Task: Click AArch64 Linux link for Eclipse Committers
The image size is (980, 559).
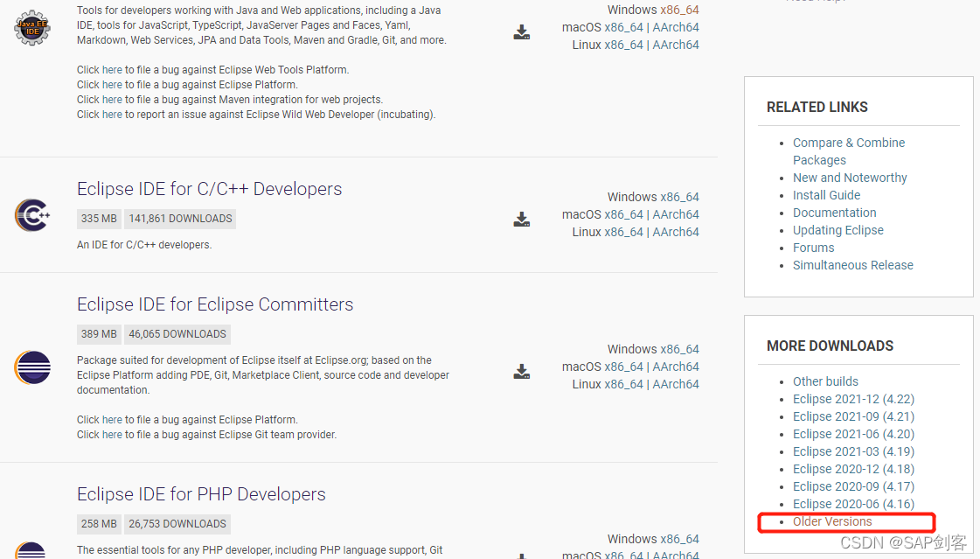Action: tap(676, 383)
